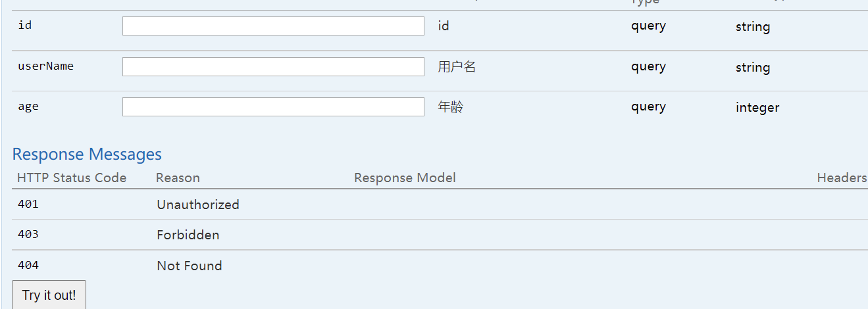Viewport: 868px width, 309px height.
Task: Click the userName parameter name label
Action: point(45,66)
